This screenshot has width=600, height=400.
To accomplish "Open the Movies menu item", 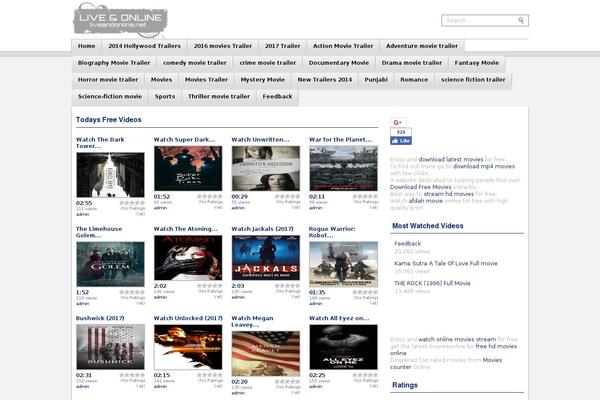I will coord(161,80).
